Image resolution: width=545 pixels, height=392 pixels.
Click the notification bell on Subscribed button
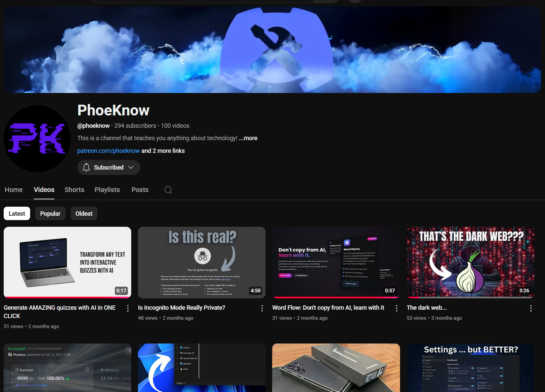(86, 168)
